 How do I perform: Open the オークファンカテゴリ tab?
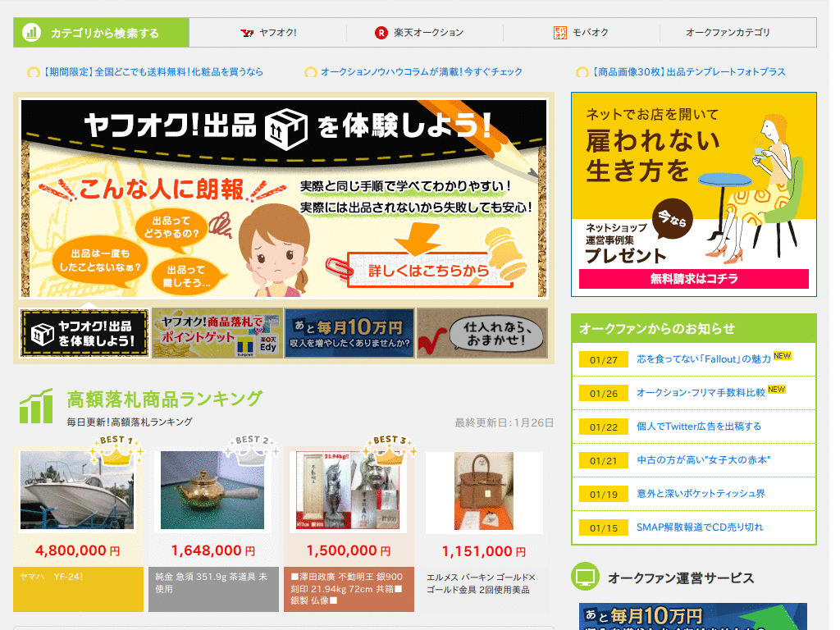728,33
